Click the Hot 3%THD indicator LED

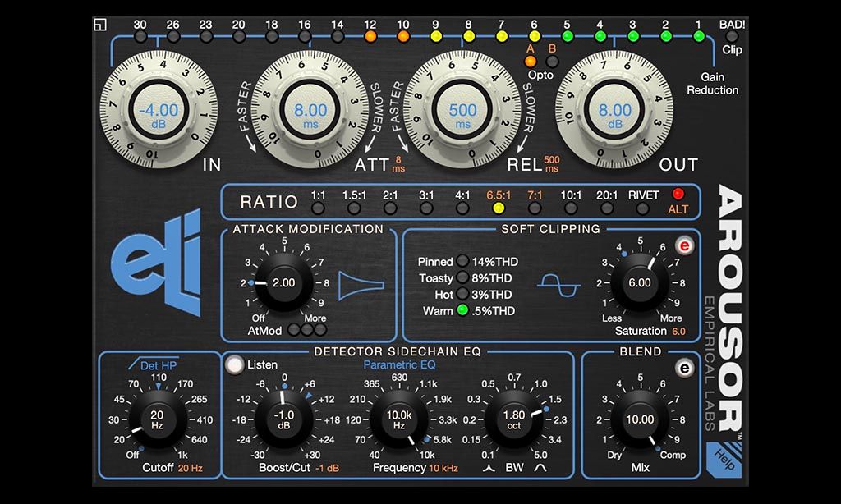(462, 294)
